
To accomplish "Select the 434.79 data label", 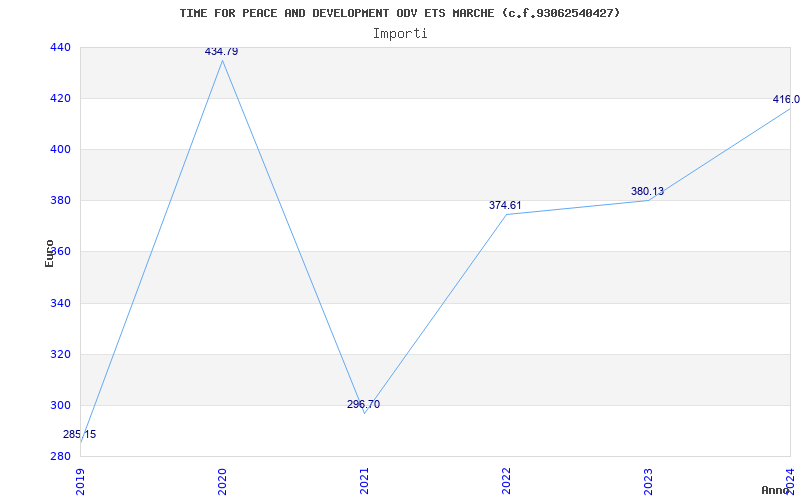I will (x=221, y=51).
